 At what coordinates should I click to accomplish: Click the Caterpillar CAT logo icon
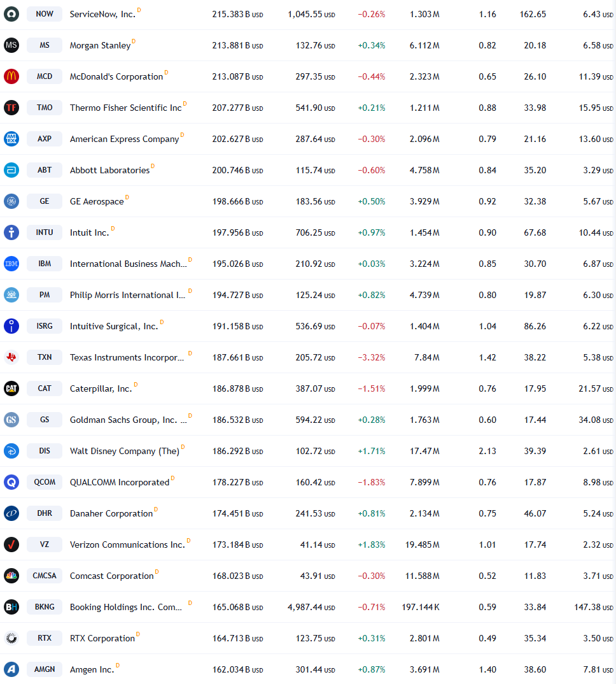click(x=11, y=388)
